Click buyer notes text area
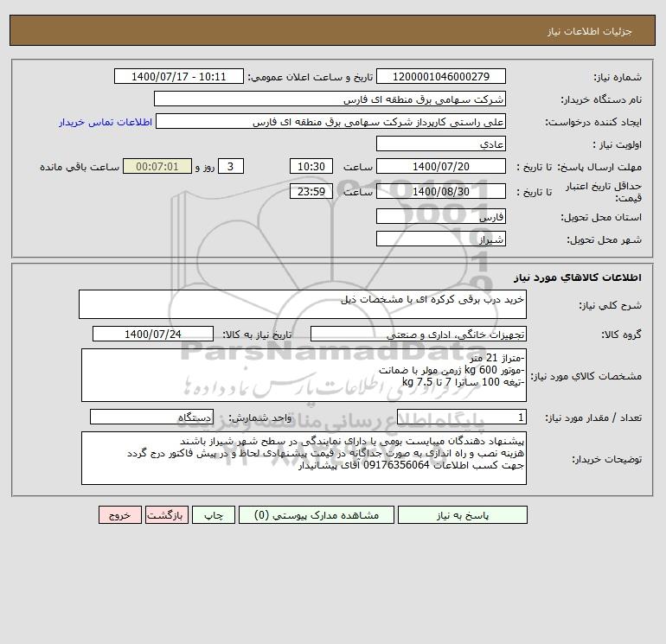666x644 pixels. click(x=304, y=458)
